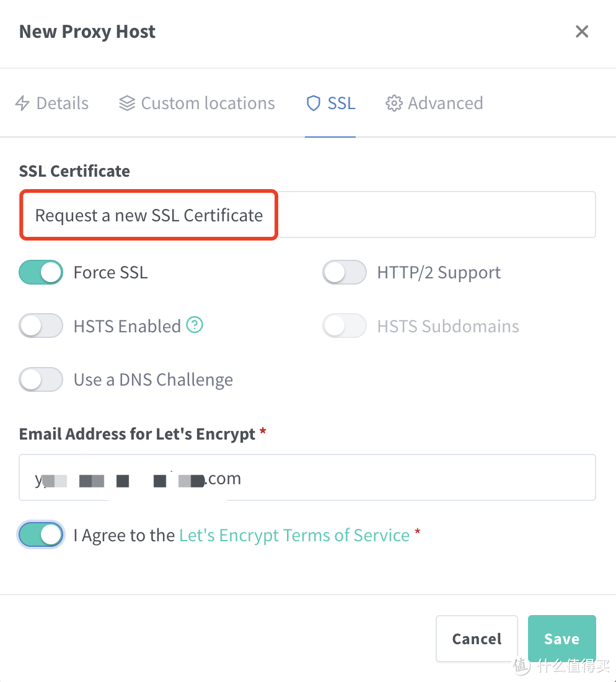This screenshot has height=682, width=616.
Task: Click the gear icon beside Advanced
Action: 394,104
